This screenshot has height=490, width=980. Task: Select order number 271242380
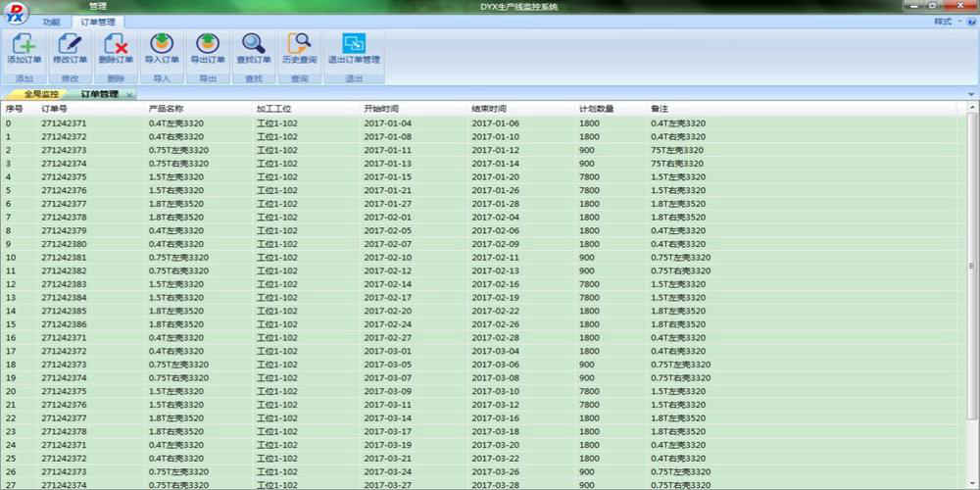pos(64,244)
